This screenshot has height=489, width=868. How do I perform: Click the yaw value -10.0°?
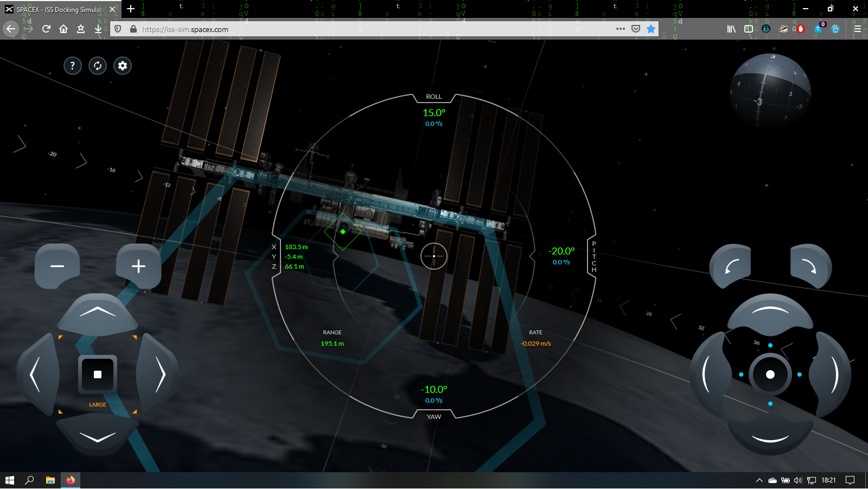coord(434,390)
